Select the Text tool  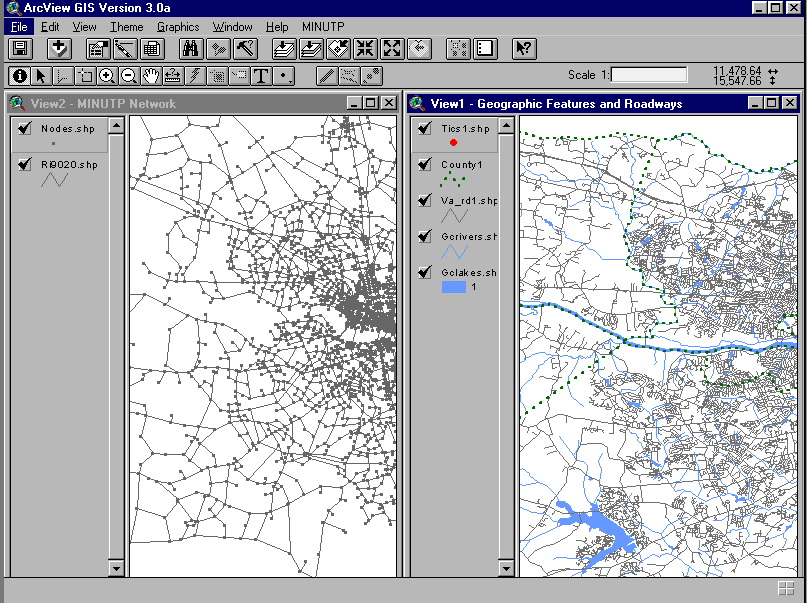[261, 76]
